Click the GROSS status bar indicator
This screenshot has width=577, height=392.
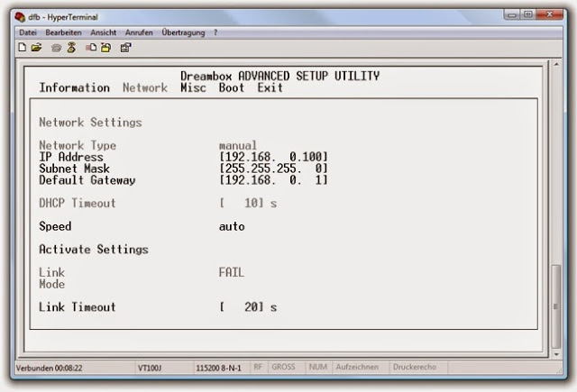[283, 367]
